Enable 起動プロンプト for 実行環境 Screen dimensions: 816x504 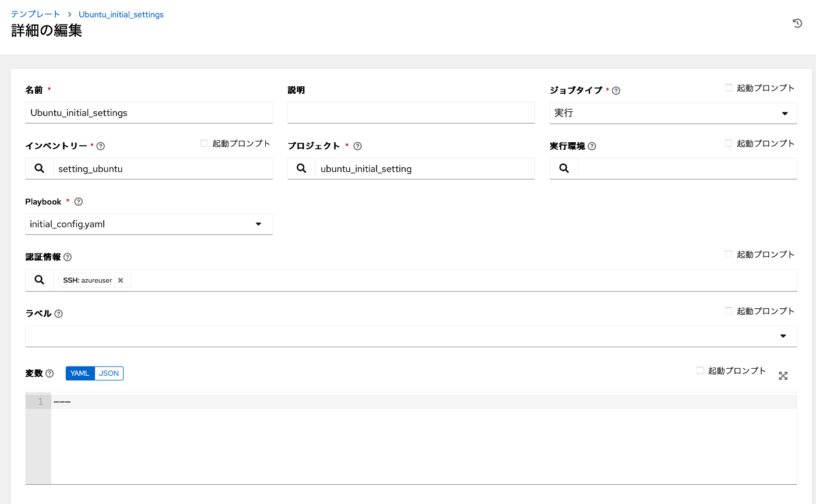coord(729,143)
